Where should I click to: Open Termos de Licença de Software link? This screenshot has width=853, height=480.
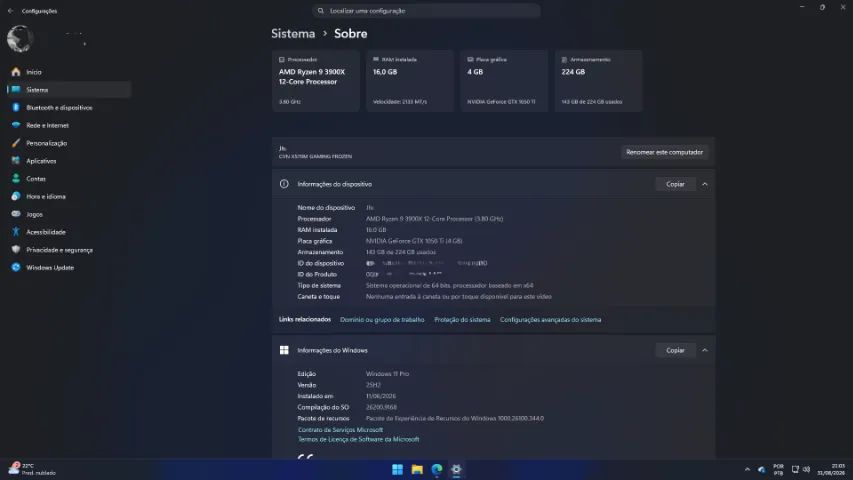pyautogui.click(x=358, y=439)
